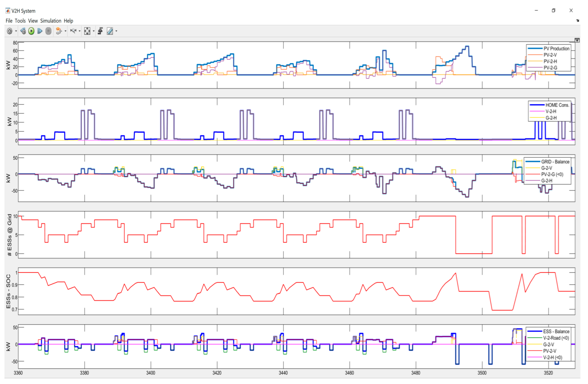Open scope Configuration Properties gear icon
The image size is (588, 384).
click(9, 31)
